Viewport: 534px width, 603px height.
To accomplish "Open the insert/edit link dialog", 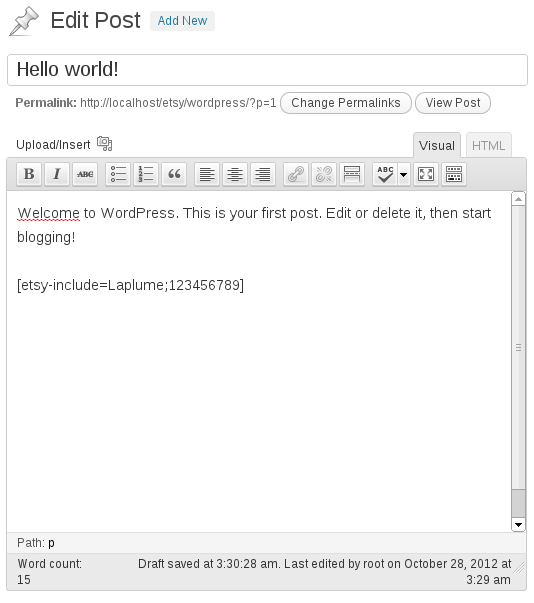I will pos(296,174).
